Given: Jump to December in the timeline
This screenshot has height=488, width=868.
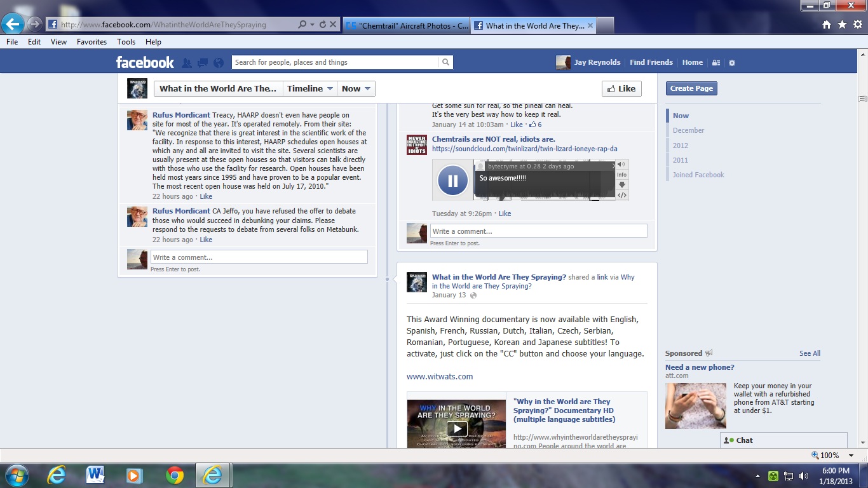Looking at the screenshot, I should coord(689,130).
